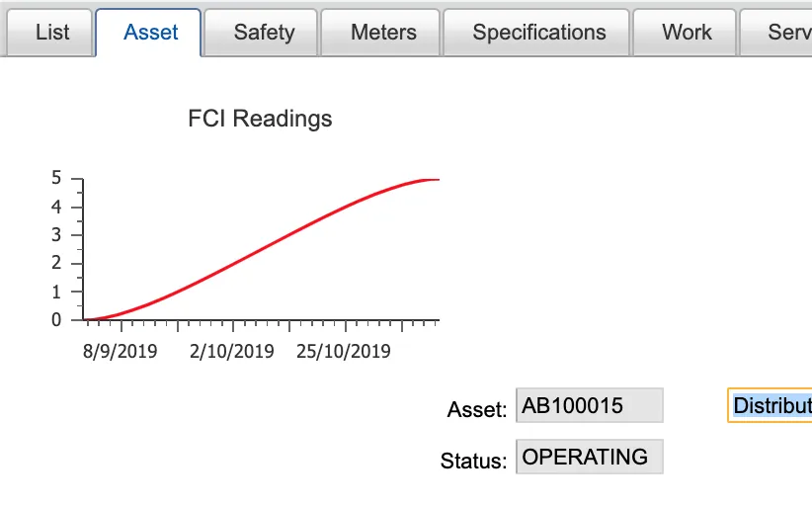Switch to the Work tab

pyautogui.click(x=687, y=33)
